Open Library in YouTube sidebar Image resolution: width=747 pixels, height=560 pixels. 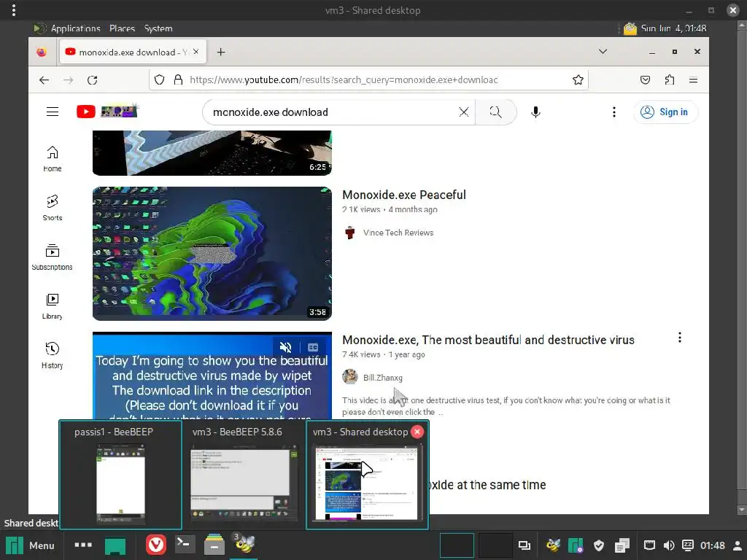tap(53, 306)
